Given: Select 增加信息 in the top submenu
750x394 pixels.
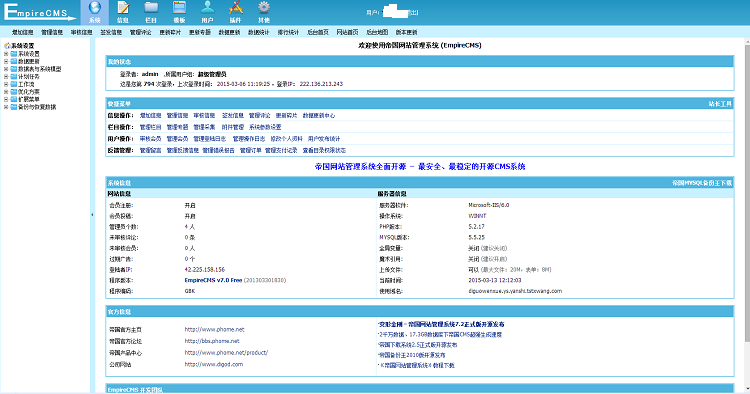Looking at the screenshot, I should tap(22, 33).
